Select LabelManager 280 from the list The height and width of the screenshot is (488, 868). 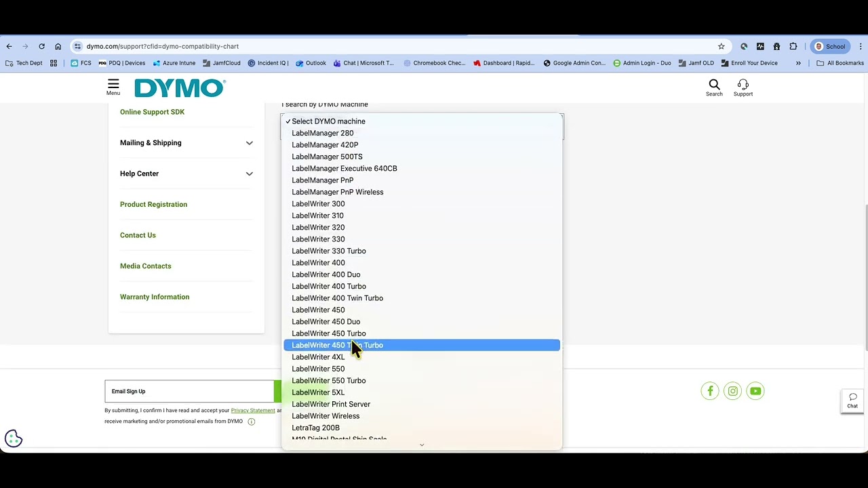422,133
